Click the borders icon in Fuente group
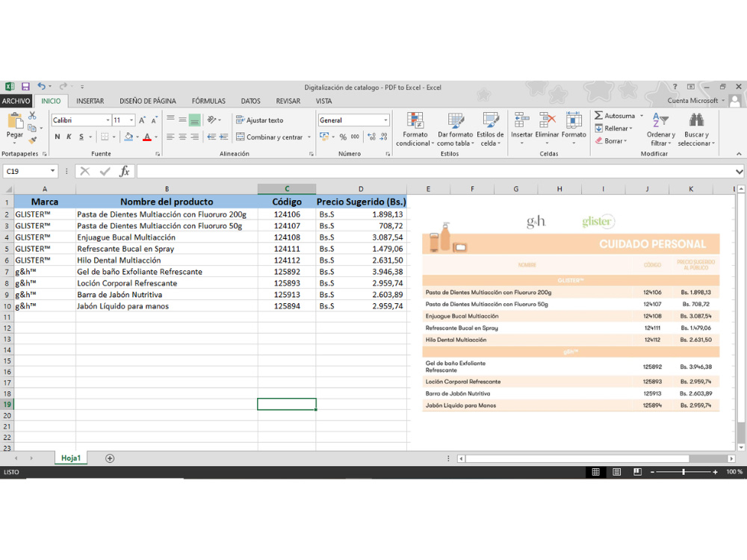 105,137
